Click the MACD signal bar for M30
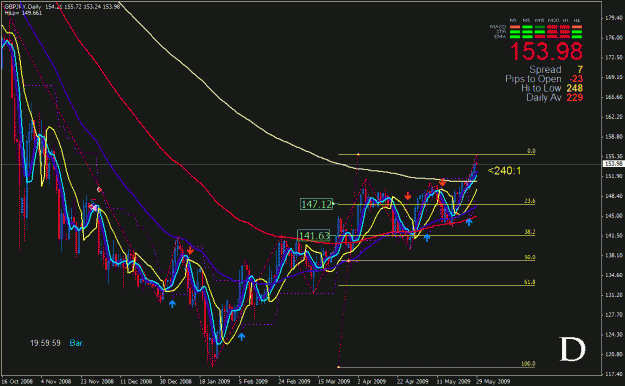This screenshot has height=386, width=625. tap(552, 27)
